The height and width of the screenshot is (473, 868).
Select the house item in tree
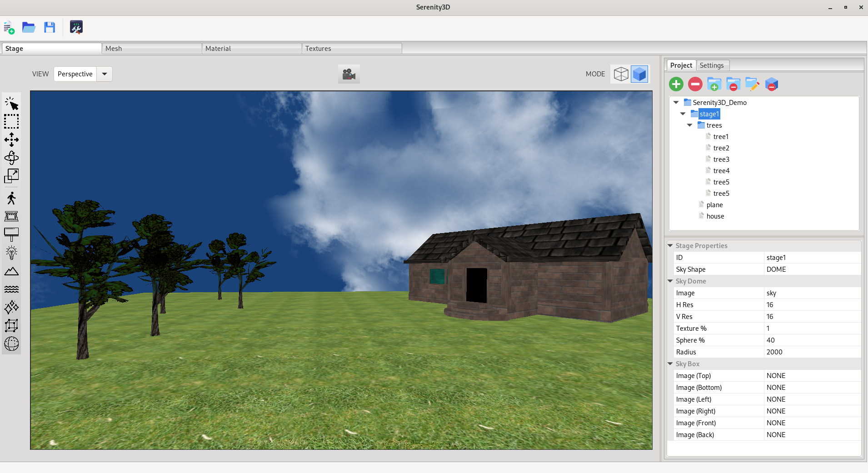(x=715, y=216)
